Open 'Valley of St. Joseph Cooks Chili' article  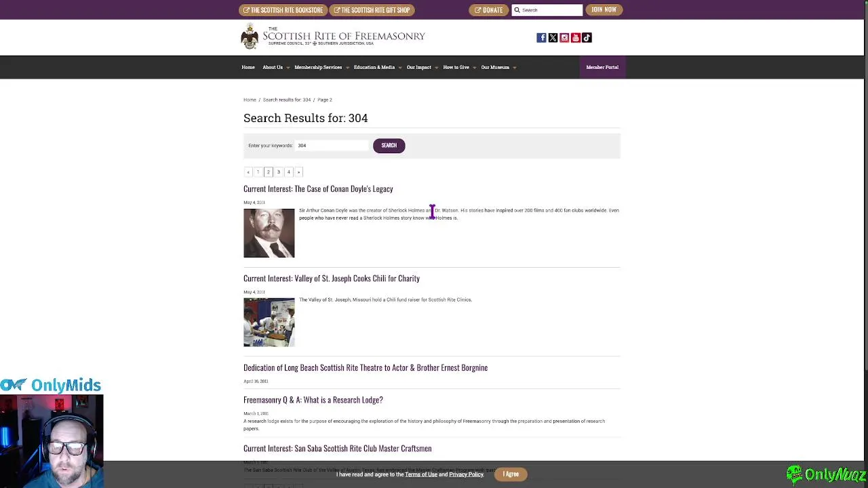pyautogui.click(x=332, y=279)
